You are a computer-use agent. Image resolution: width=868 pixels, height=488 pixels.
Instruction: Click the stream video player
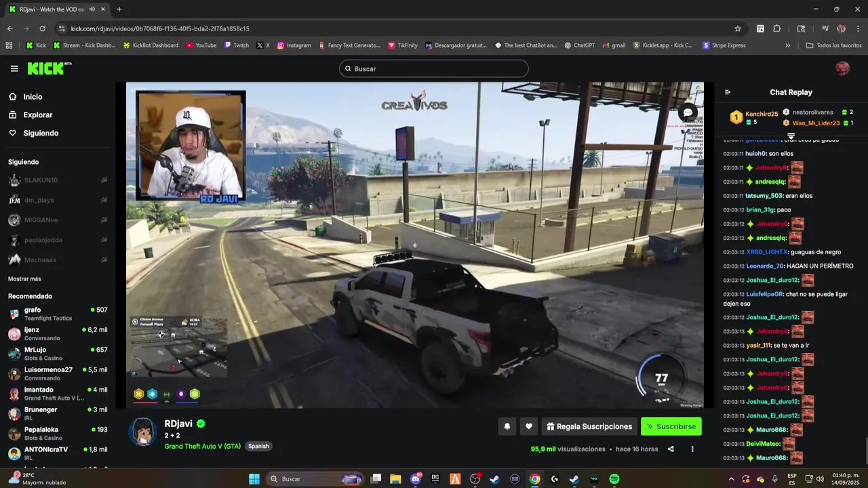(x=415, y=245)
